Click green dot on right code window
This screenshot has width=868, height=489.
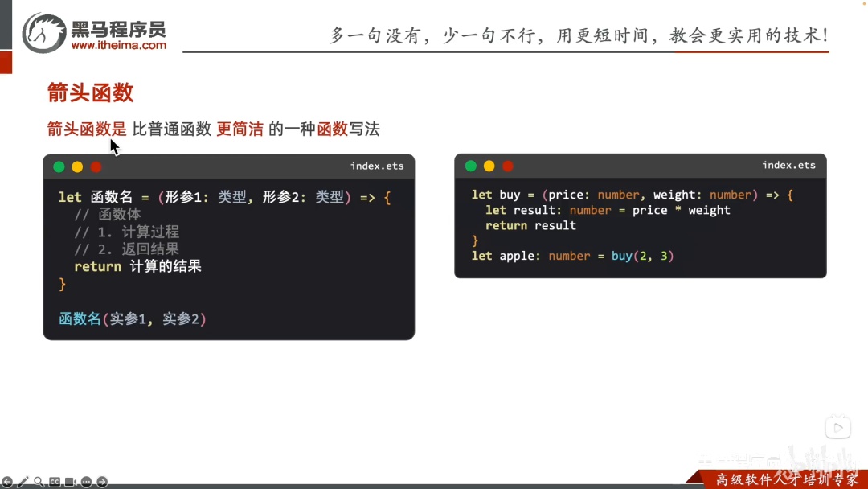(470, 166)
